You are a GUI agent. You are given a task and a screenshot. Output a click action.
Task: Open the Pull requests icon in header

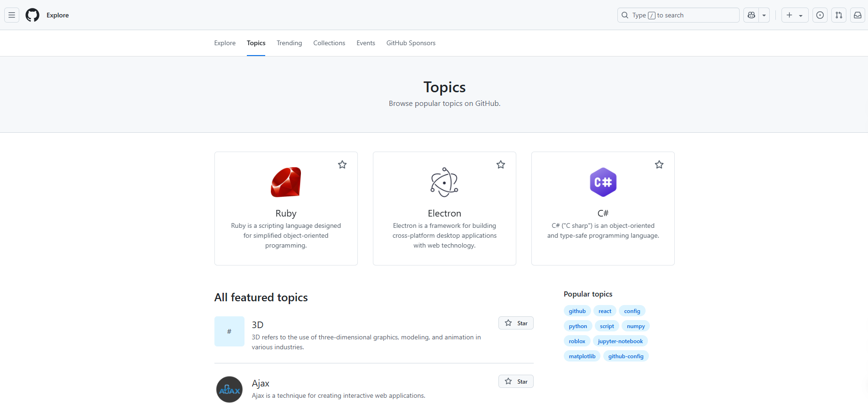pos(839,15)
